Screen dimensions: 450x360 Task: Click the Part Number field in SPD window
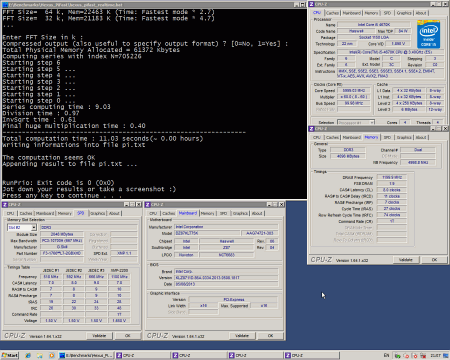pos(62,253)
